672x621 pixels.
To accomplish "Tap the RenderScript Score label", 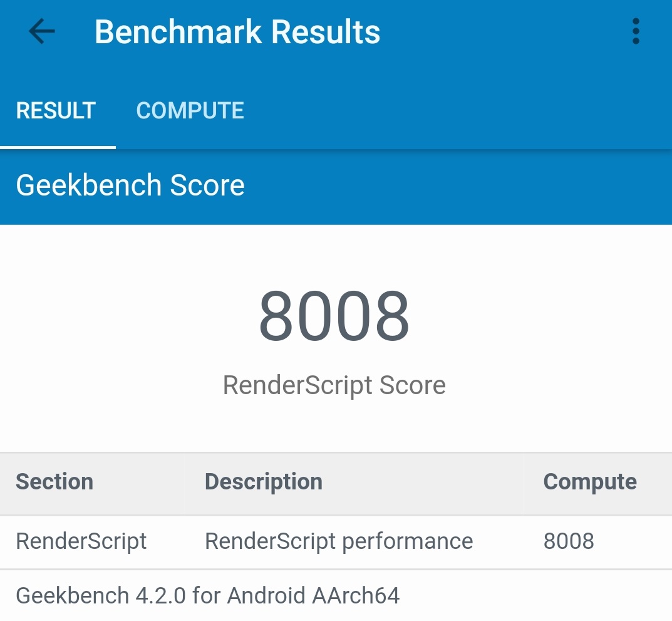I will (334, 385).
